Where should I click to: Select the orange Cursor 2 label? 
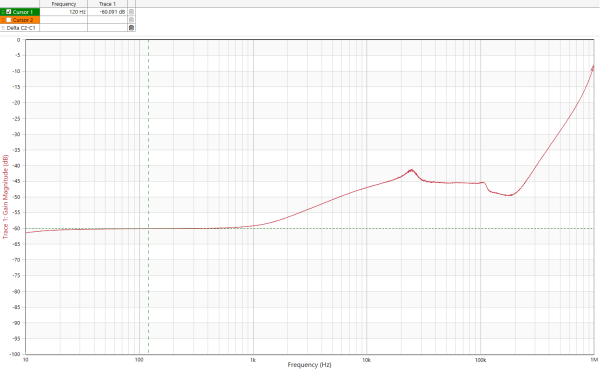[x=23, y=20]
